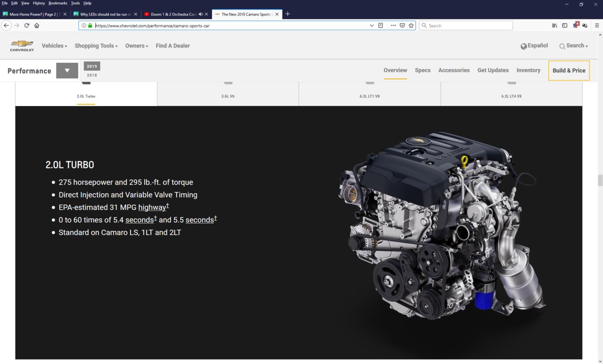Open extension icon with red 6 badge
This screenshot has height=364, width=603.
576,25
